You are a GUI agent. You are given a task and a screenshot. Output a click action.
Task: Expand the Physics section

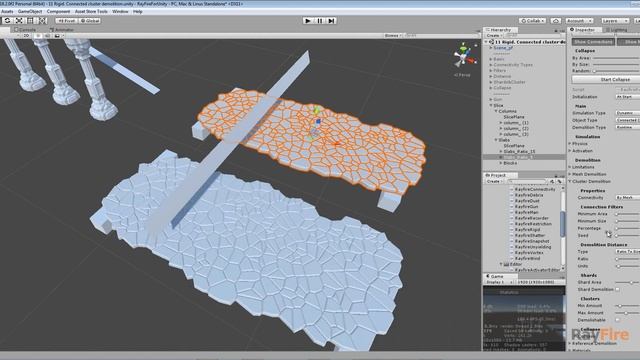click(x=570, y=144)
